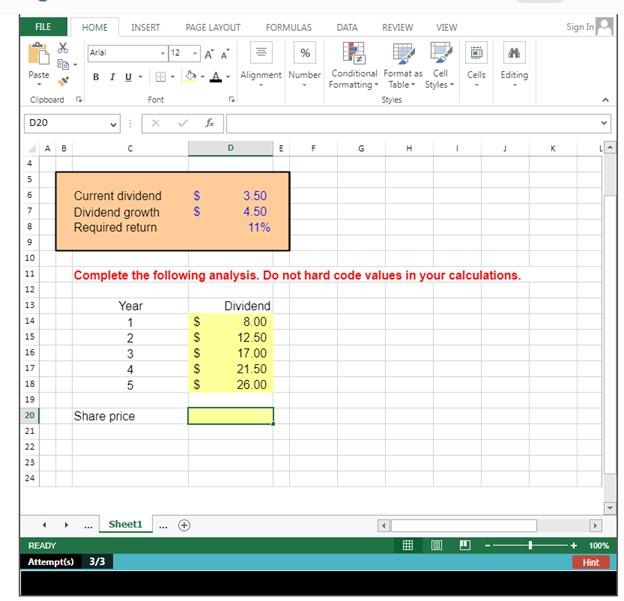Open Cell Styles gallery

(440, 66)
